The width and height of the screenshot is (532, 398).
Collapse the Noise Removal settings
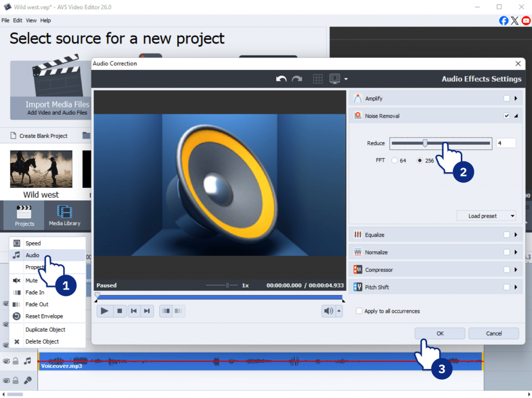[516, 116]
